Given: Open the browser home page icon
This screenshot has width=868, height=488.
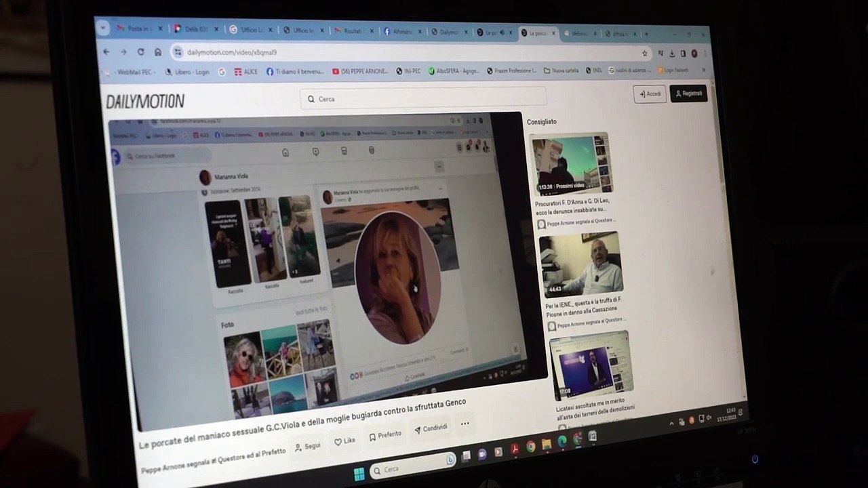Looking at the screenshot, I should 158,52.
